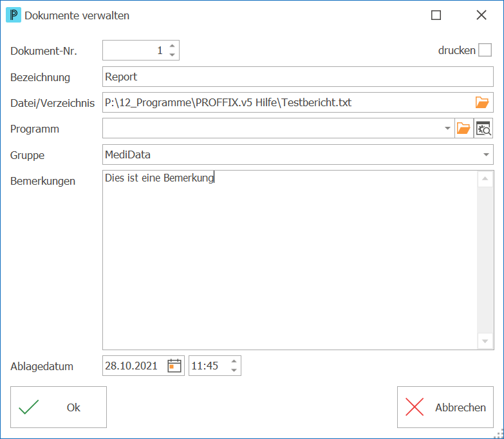Image resolution: width=504 pixels, height=439 pixels.
Task: Decrease the time 11:45 with down arrow
Action: [x=234, y=370]
